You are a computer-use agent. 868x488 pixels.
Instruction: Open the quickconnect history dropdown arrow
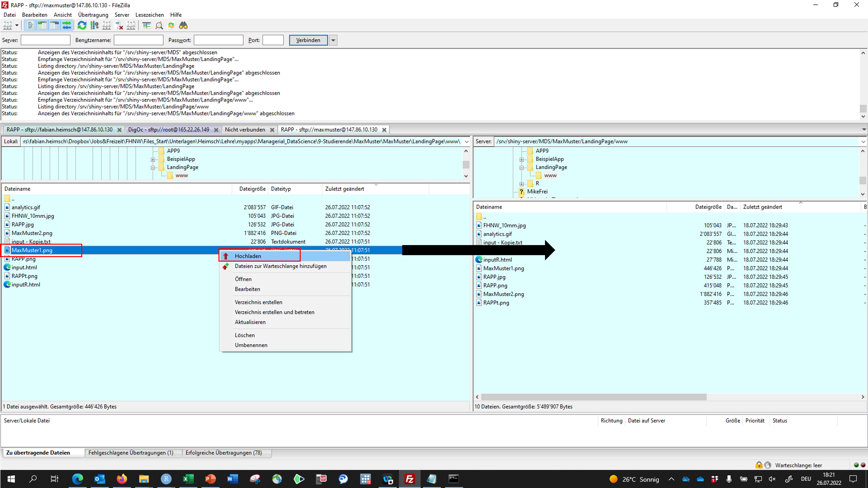pyautogui.click(x=333, y=40)
